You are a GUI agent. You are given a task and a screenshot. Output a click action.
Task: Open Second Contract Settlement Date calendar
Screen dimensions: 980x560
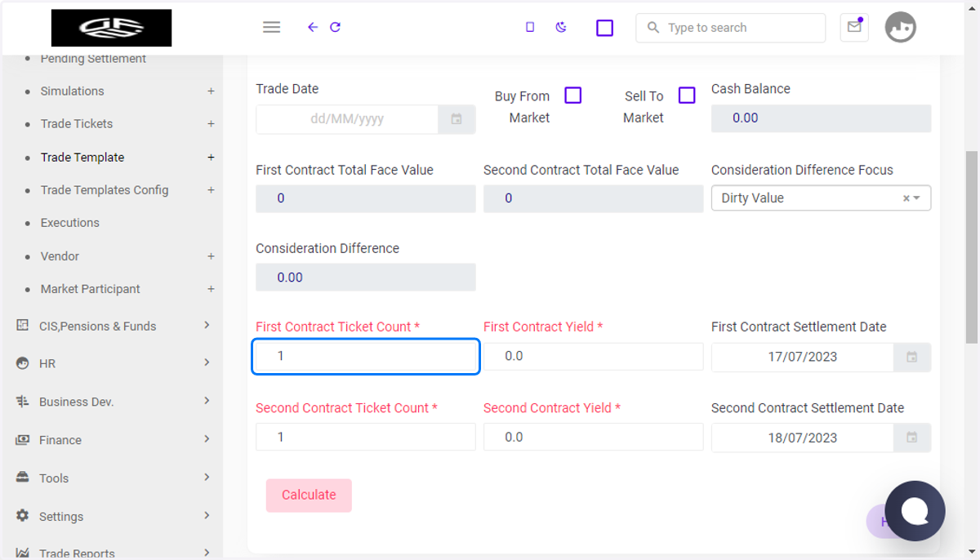pyautogui.click(x=912, y=438)
